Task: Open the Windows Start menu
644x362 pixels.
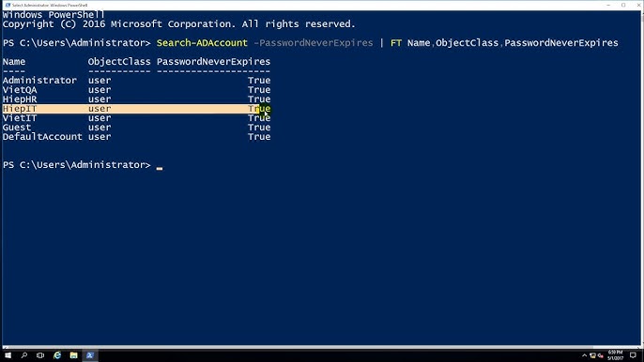Action: click(x=8, y=355)
